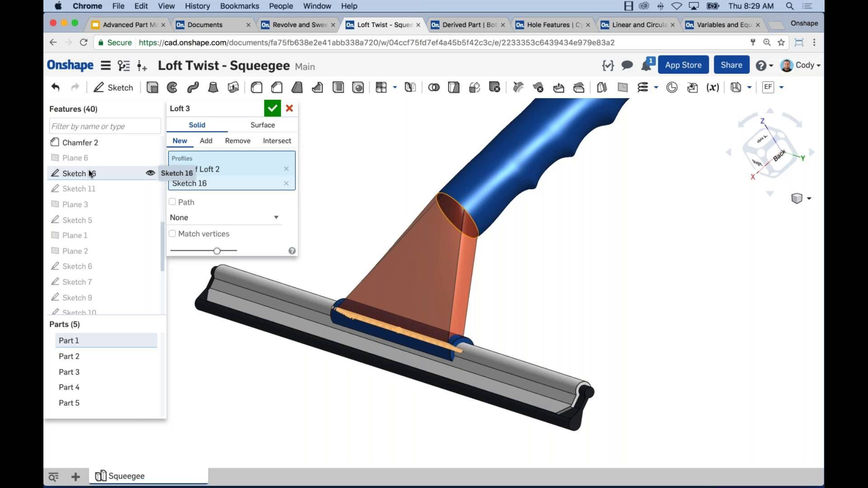This screenshot has height=488, width=868.
Task: Select the Fillet tool icon
Action: 257,87
